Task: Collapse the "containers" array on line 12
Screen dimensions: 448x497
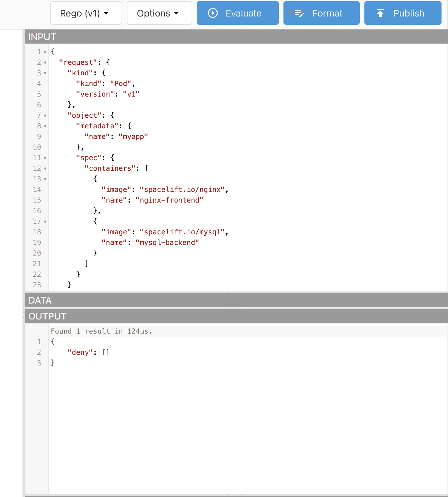Action: pyautogui.click(x=45, y=169)
